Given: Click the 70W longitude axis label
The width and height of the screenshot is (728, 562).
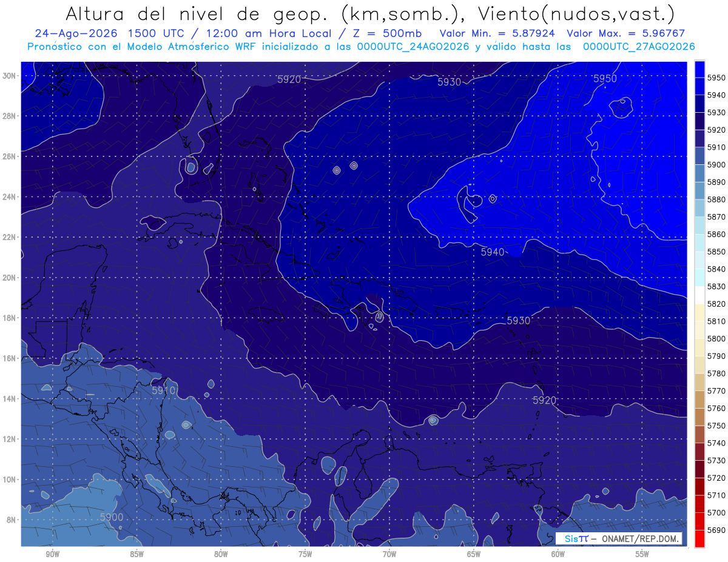Looking at the screenshot, I should [389, 554].
